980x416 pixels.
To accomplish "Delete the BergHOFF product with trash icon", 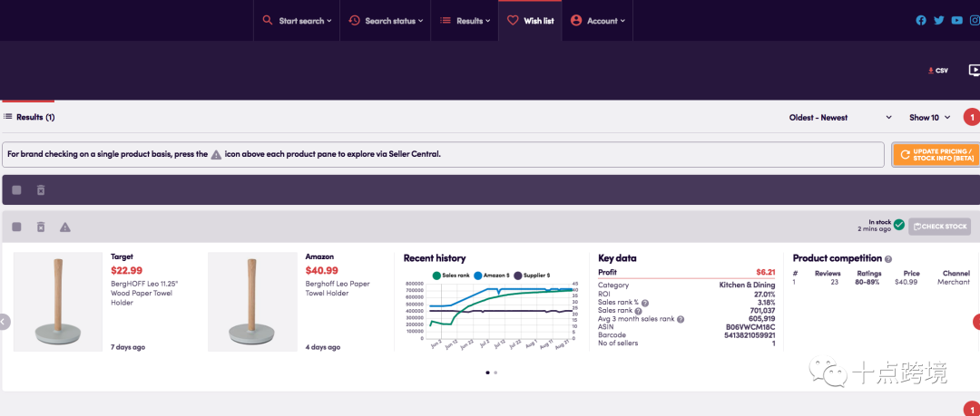I will pos(41,227).
